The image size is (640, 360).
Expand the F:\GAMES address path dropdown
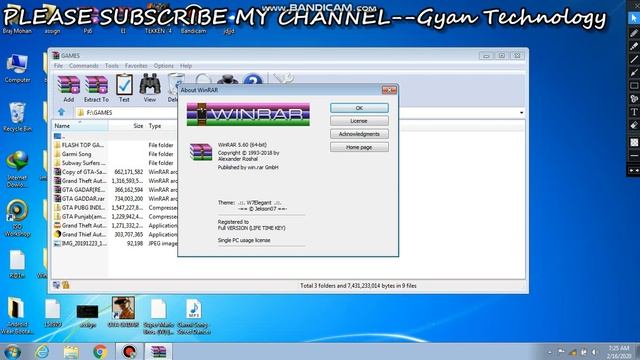[x=521, y=112]
